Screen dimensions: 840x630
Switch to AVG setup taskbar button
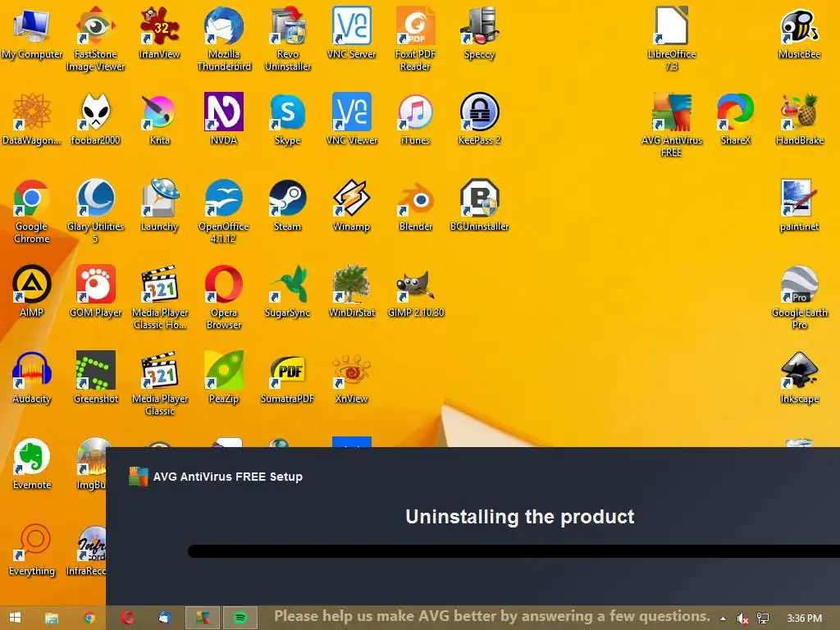[x=203, y=618]
